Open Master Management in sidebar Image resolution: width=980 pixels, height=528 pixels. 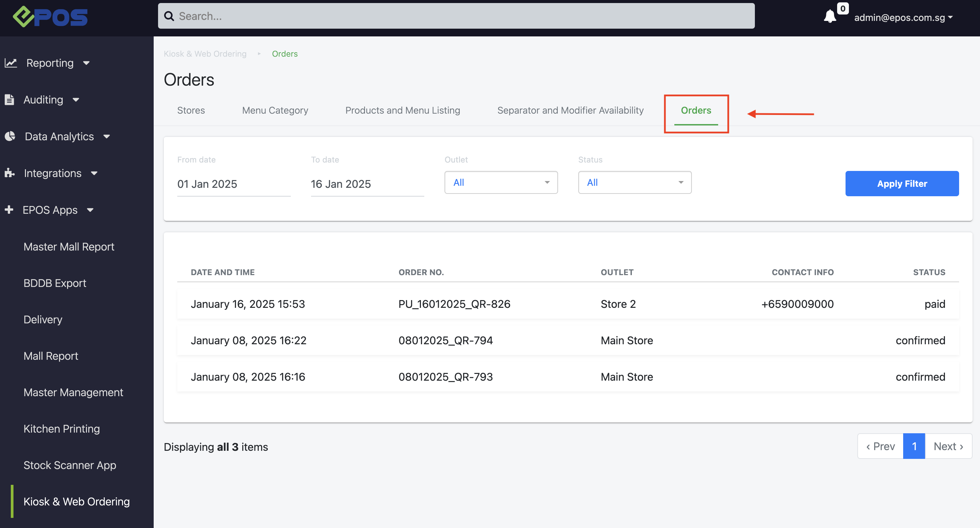[73, 392]
